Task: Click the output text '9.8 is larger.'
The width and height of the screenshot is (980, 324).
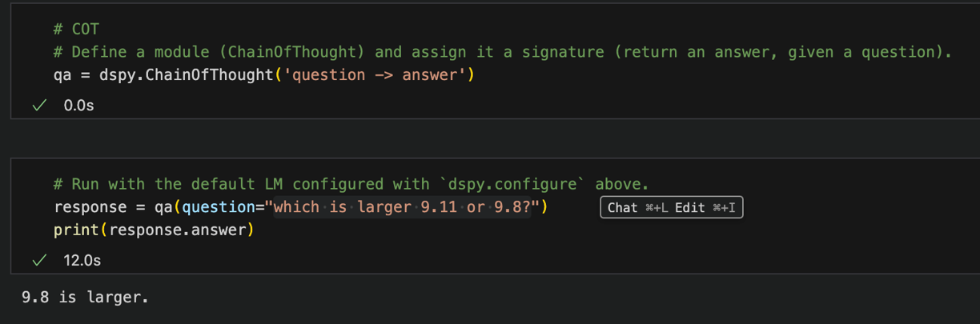Action: point(85,297)
